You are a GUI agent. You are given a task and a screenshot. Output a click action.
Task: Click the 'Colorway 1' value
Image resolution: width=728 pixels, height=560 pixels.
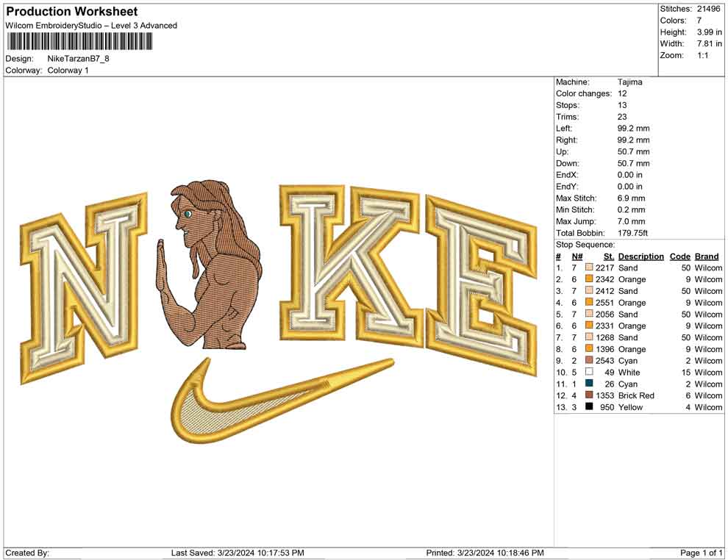(x=68, y=70)
